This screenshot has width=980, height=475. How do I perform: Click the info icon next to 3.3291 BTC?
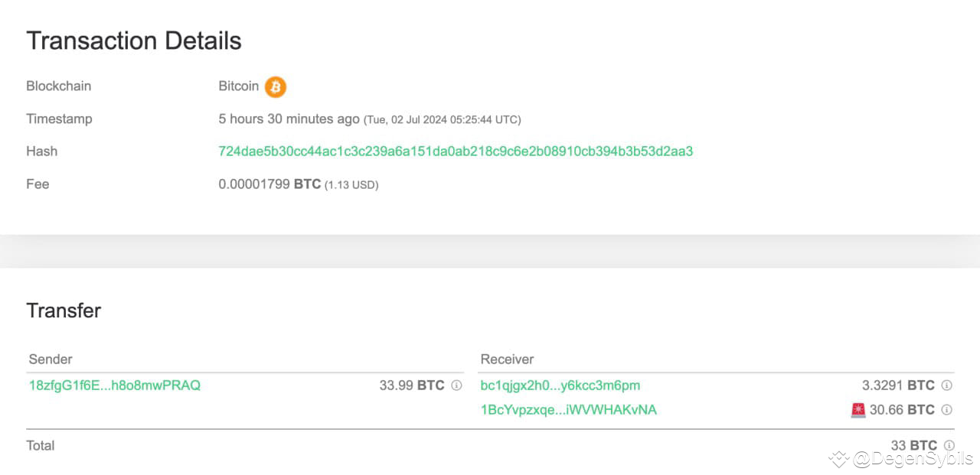coord(947,386)
